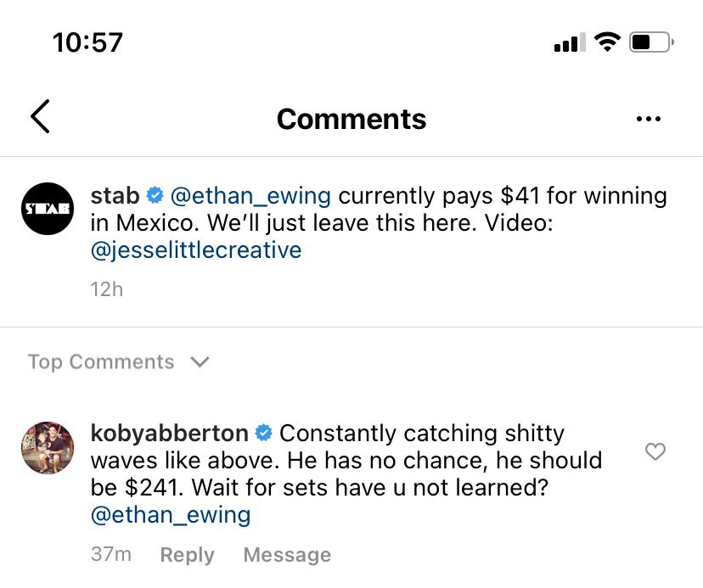Like kobyabberton's comment with the heart
This screenshot has height=588, width=703.
(655, 452)
